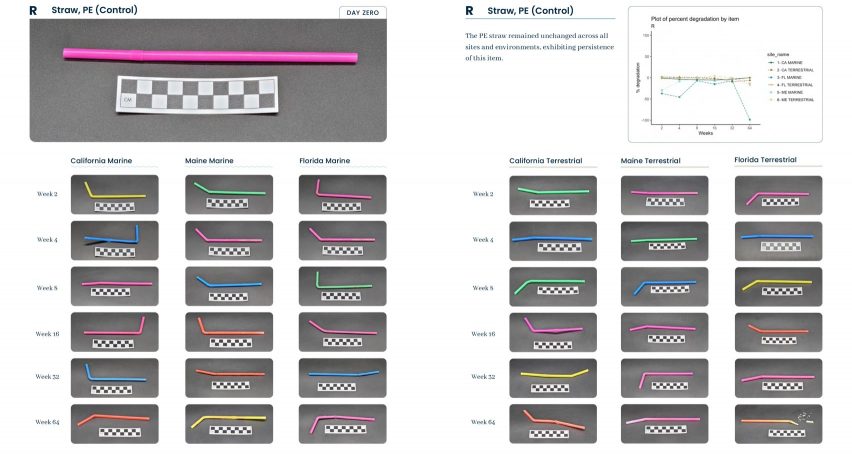Open California Terrestrial Week 2 green straw photo
Viewport: 852px width, 454px height.
(553, 195)
